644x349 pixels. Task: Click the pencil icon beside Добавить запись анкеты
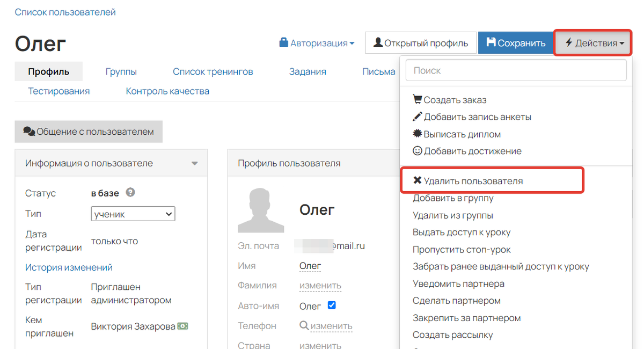coord(418,117)
